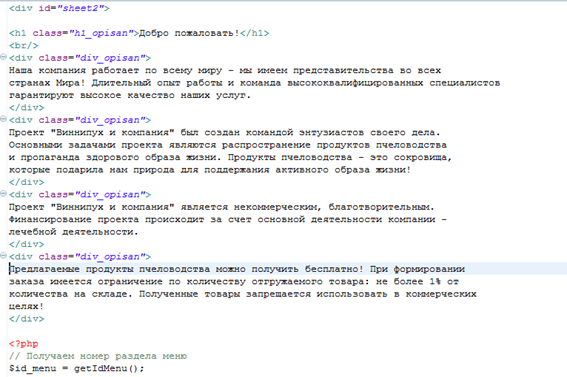Place cursor in the line '<div id="sheet2">'
The width and height of the screenshot is (567, 377).
[x=59, y=8]
